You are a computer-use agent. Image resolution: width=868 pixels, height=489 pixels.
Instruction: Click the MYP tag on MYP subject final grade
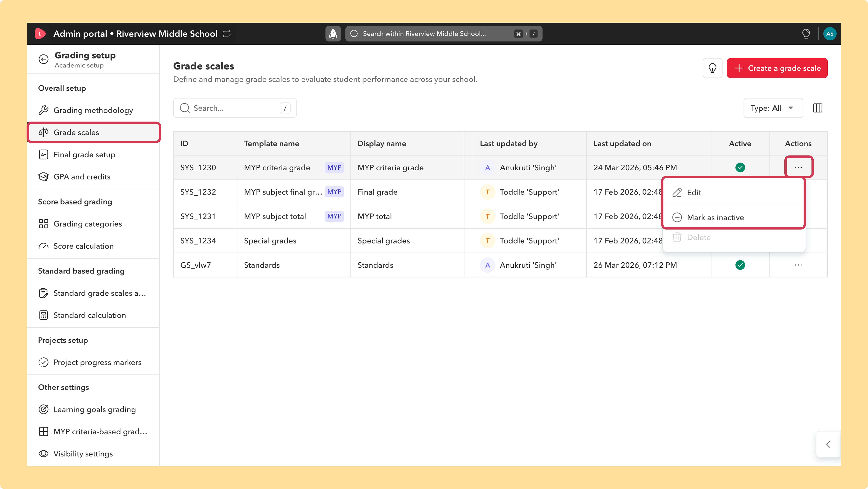point(334,192)
